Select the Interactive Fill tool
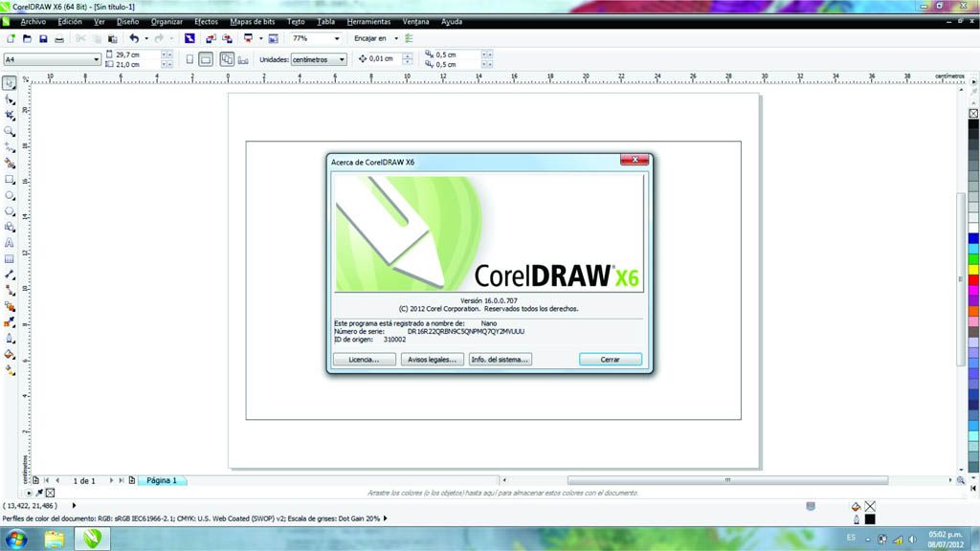The image size is (980, 551). 10,370
